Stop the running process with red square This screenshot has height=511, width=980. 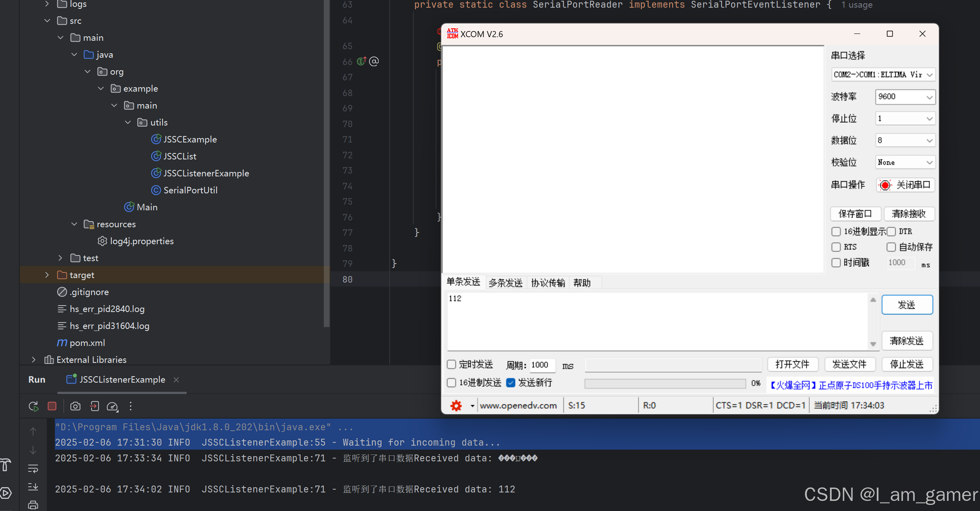[x=52, y=406]
